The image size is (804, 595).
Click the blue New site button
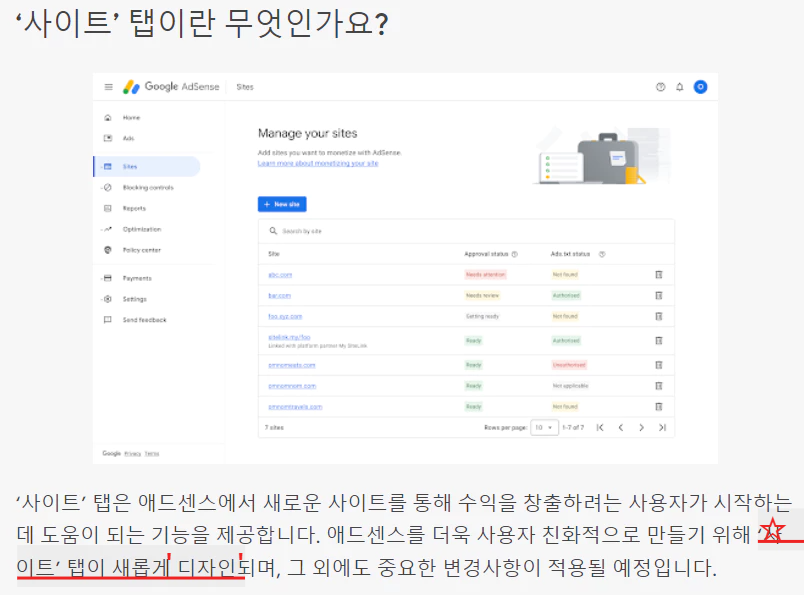[x=282, y=204]
